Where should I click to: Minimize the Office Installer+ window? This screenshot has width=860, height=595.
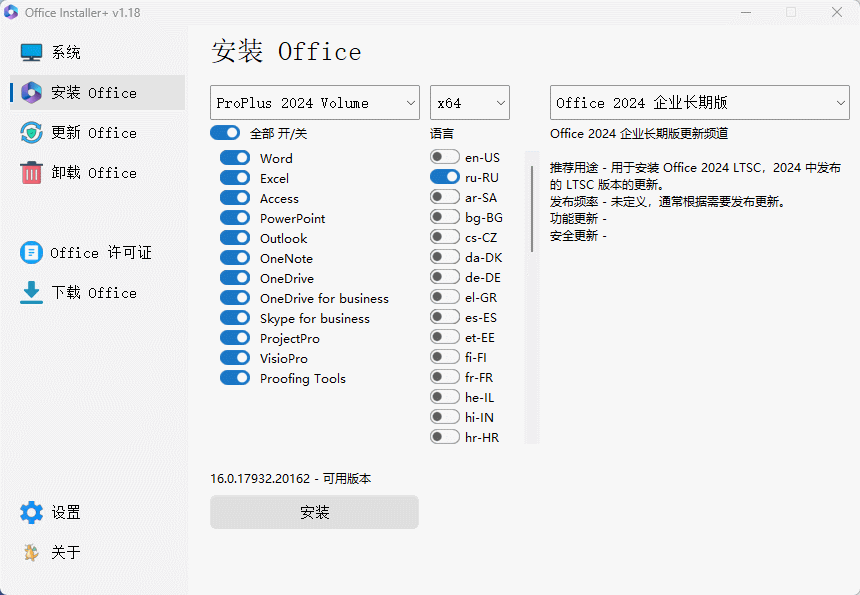(x=745, y=12)
